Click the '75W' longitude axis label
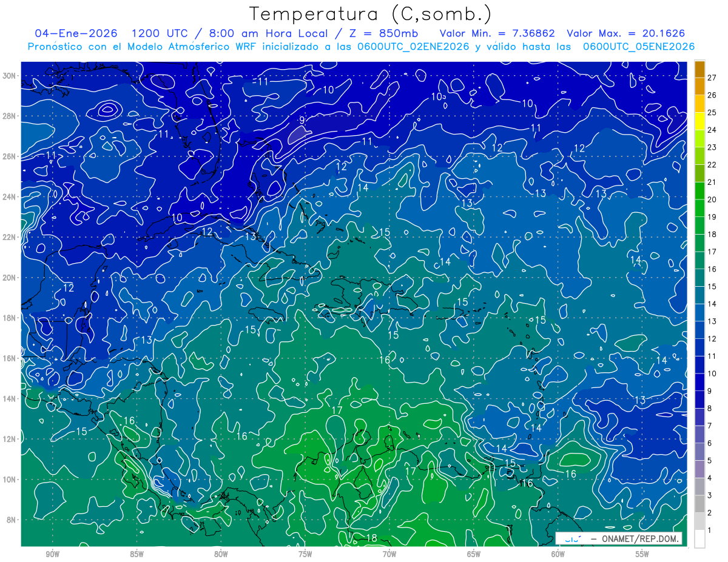 305,554
